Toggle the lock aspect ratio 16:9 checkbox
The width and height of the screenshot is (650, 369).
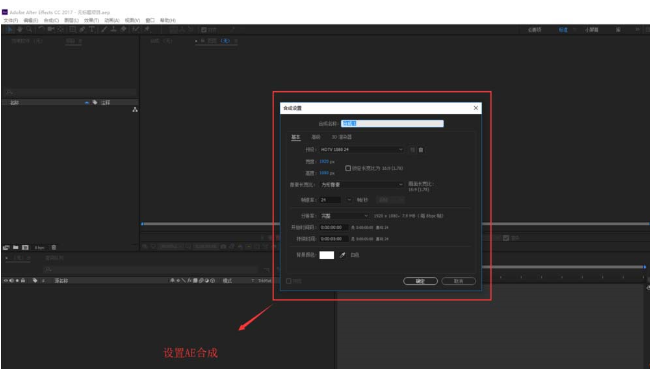click(x=348, y=168)
